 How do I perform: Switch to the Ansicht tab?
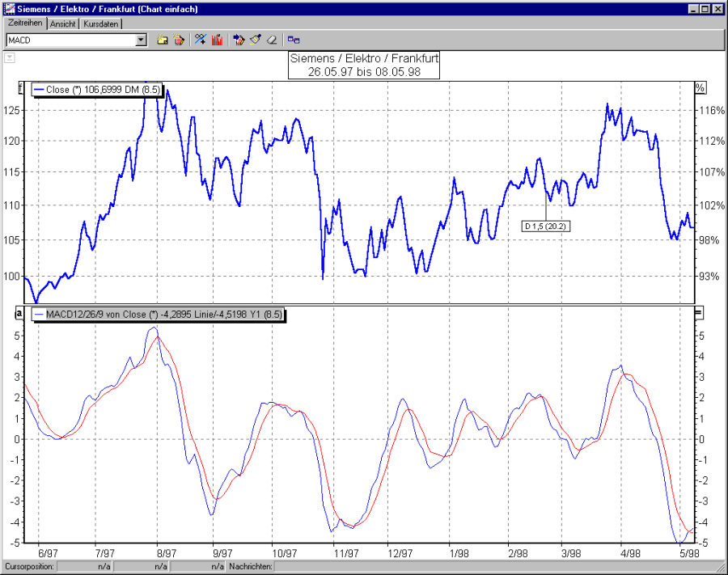[x=62, y=24]
